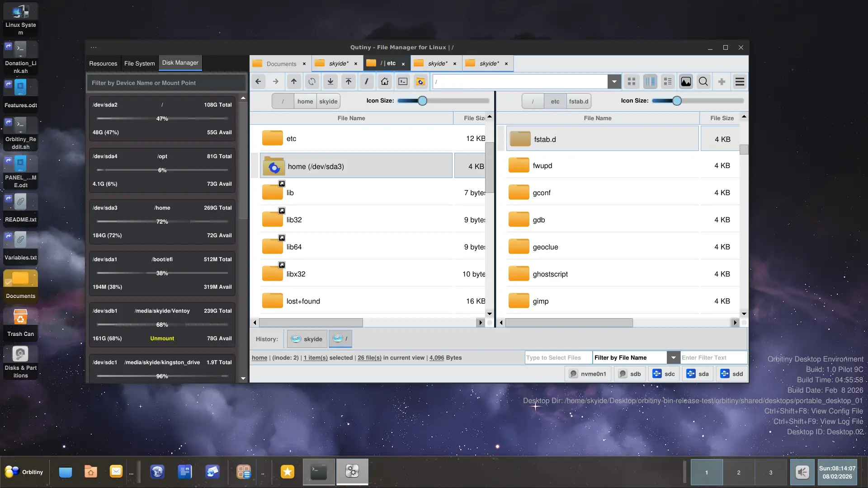Image resolution: width=868 pixels, height=488 pixels.
Task: Click the device name filter field
Action: pos(166,83)
